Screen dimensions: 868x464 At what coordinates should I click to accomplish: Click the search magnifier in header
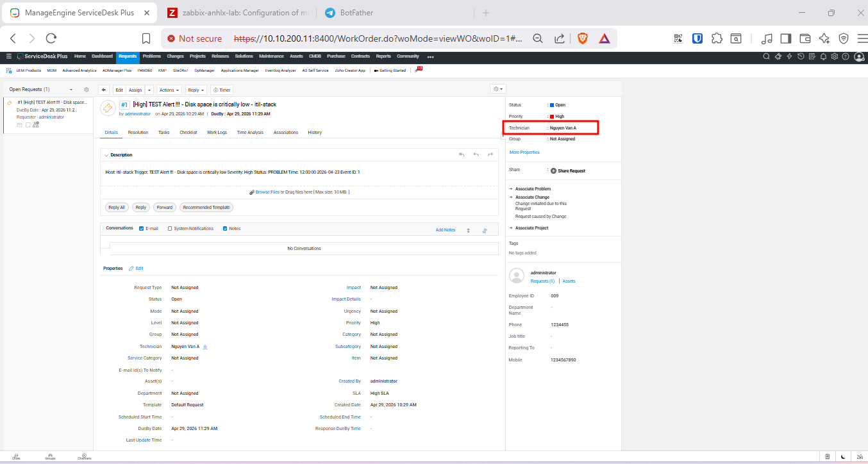coord(766,56)
